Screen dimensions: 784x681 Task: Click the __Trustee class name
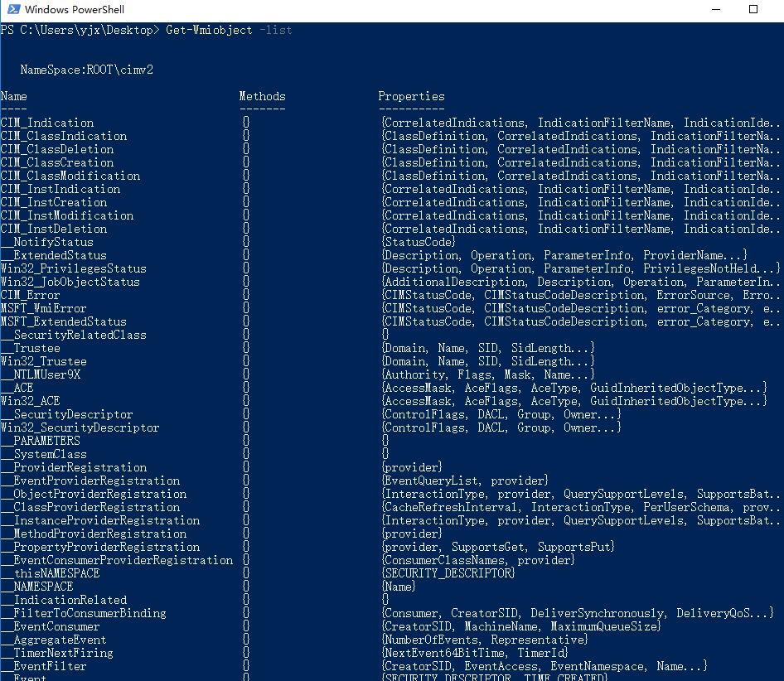pos(31,348)
